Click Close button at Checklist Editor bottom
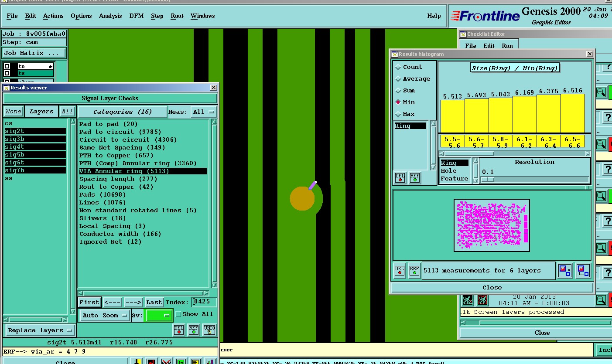The width and height of the screenshot is (612, 364). (542, 333)
